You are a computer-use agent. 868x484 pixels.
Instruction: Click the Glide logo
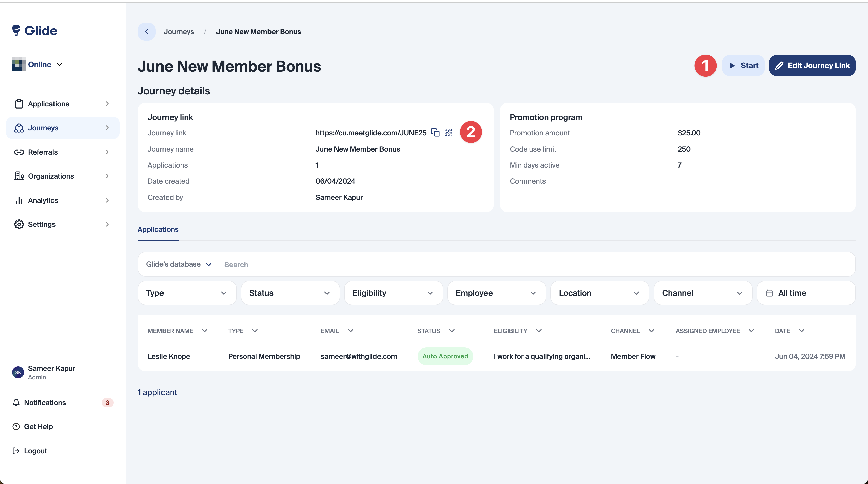(x=34, y=31)
